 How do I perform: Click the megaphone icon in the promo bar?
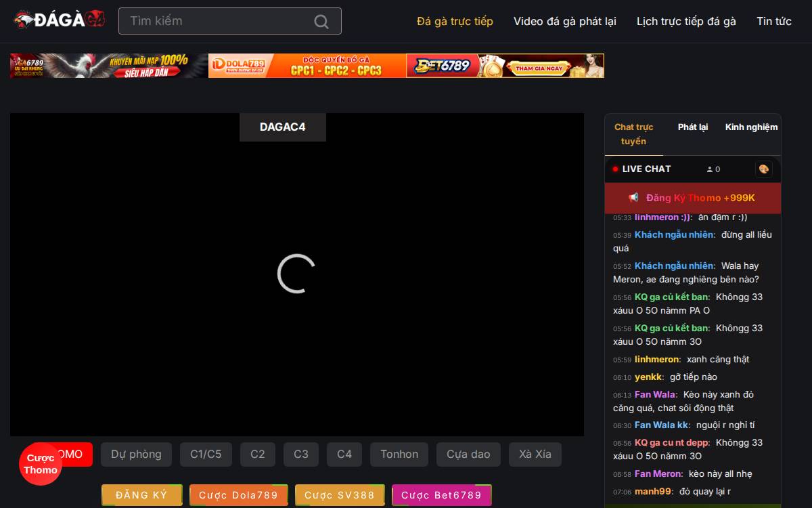[x=634, y=198]
